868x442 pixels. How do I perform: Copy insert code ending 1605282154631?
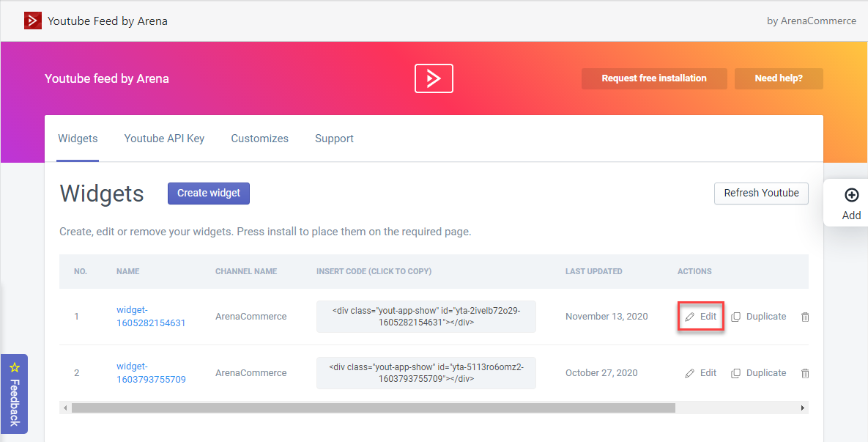pos(426,317)
